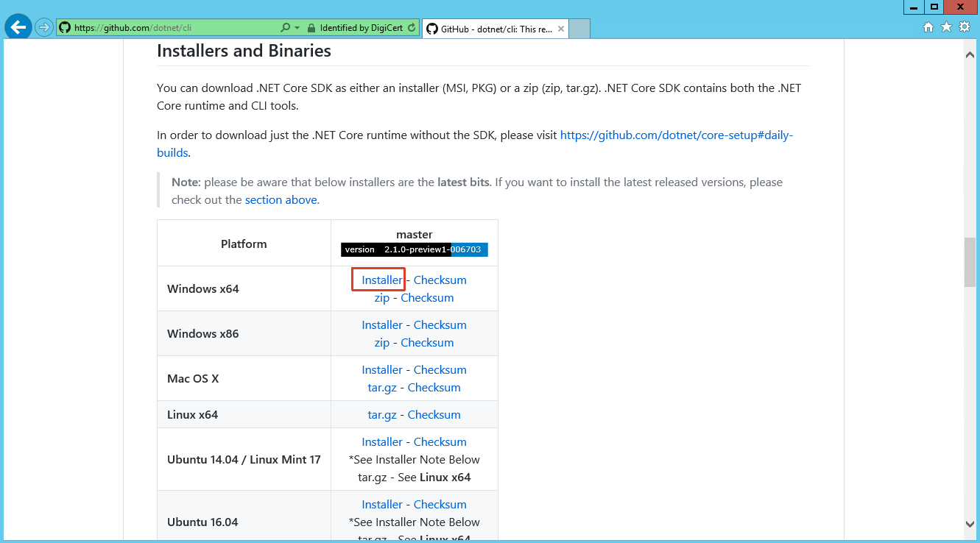
Task: Close the GitHub dotnet/cli tab
Action: pos(561,29)
